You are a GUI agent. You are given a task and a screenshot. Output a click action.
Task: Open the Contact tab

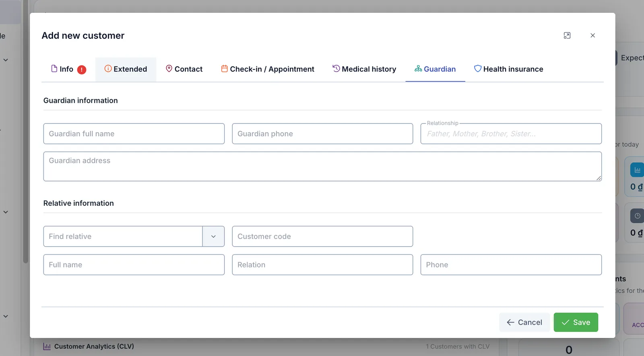pos(184,69)
